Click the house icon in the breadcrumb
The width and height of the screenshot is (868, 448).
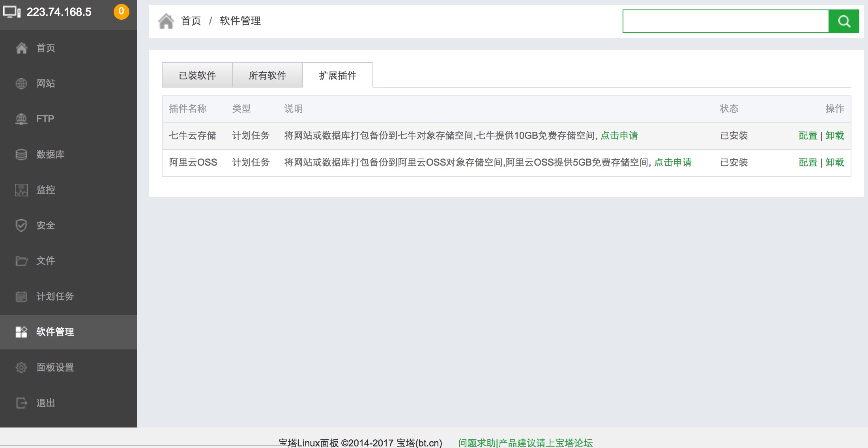coord(166,21)
